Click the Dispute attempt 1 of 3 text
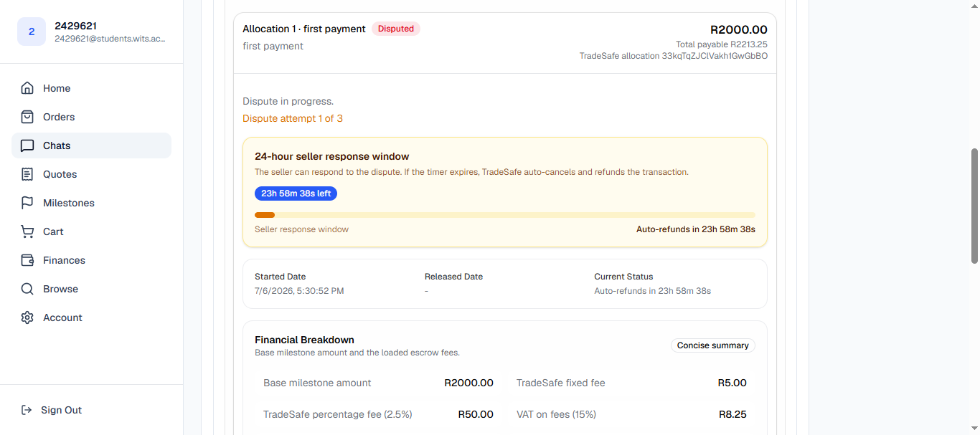 (x=293, y=118)
